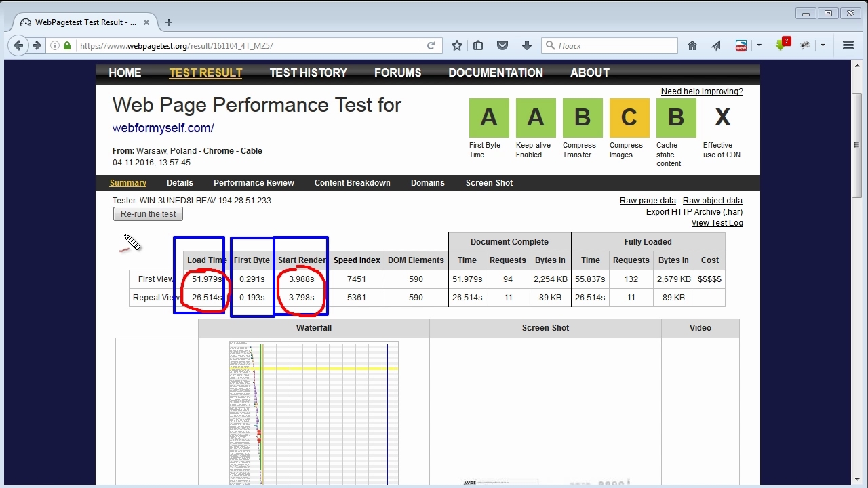Go to Firefox home page icon
This screenshot has height=488, width=868.
pos(692,45)
